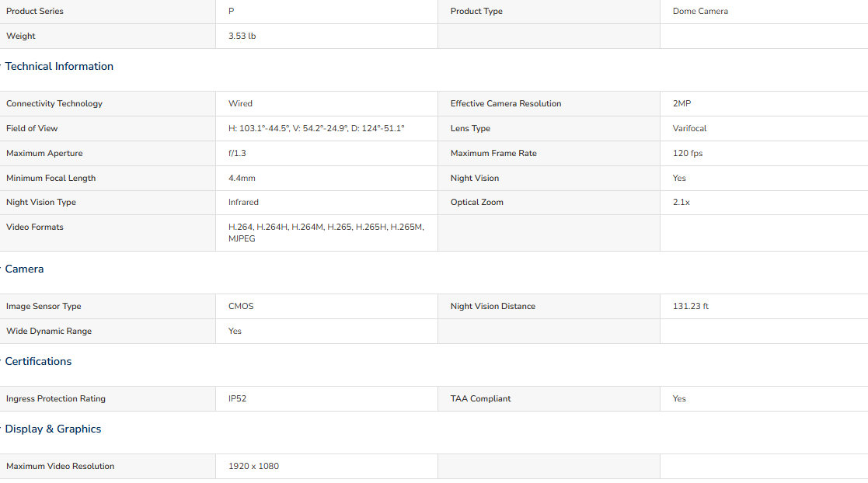Click the IP52 ingress rating value

tap(237, 399)
